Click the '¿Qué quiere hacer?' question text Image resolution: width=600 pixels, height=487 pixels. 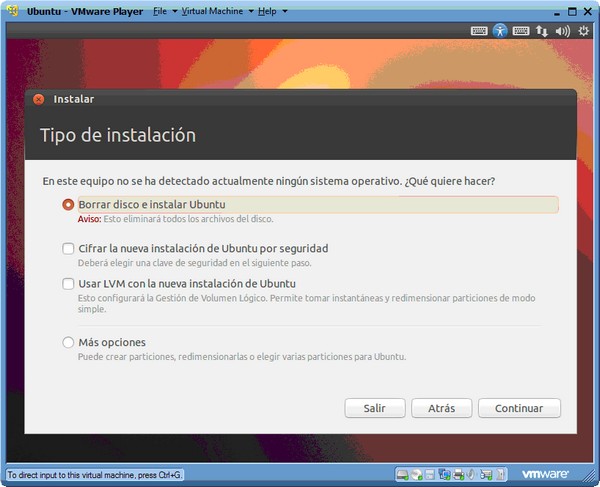pyautogui.click(x=450, y=181)
